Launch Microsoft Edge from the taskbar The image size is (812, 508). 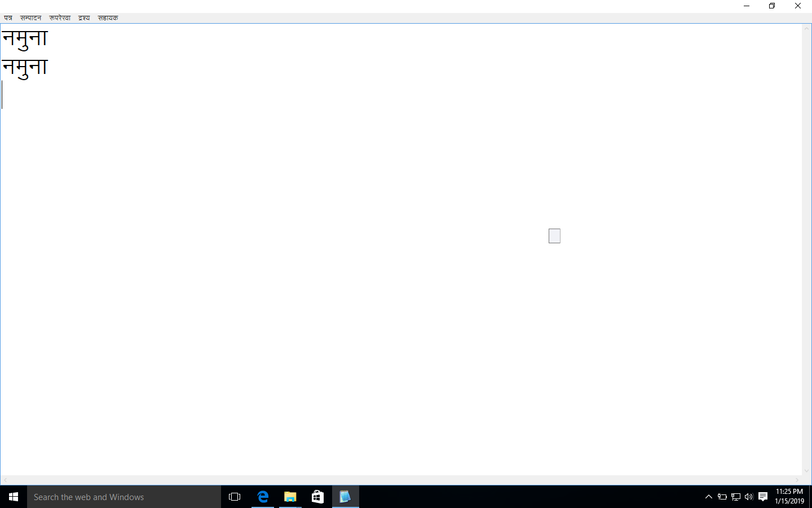click(263, 497)
